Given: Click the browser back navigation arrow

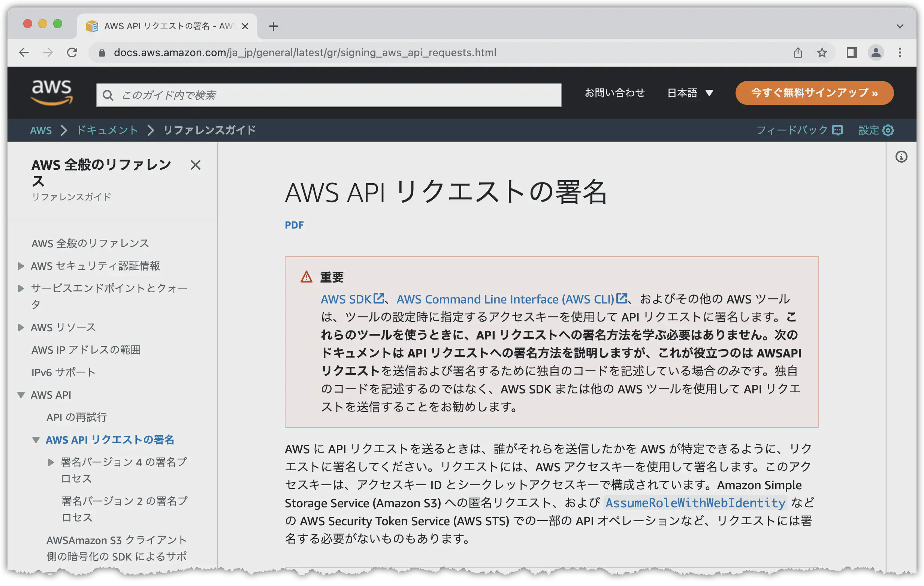Looking at the screenshot, I should click(24, 52).
